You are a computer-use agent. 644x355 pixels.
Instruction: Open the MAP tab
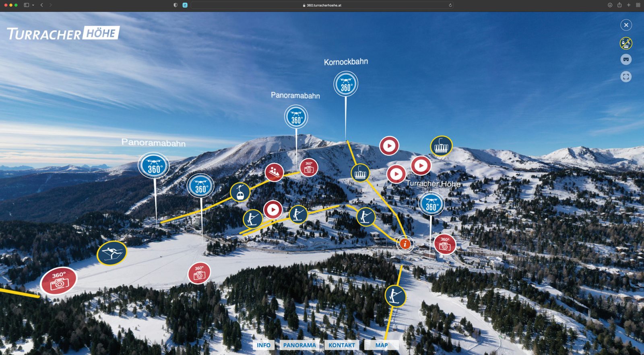pyautogui.click(x=382, y=345)
